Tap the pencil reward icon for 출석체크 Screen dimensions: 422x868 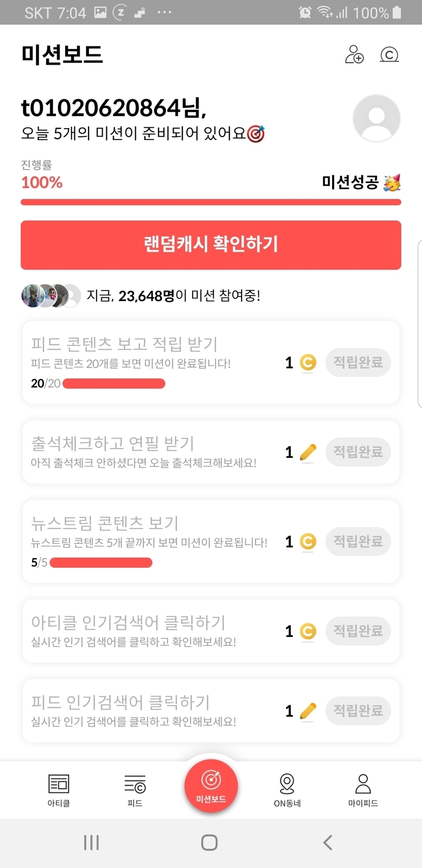308,452
